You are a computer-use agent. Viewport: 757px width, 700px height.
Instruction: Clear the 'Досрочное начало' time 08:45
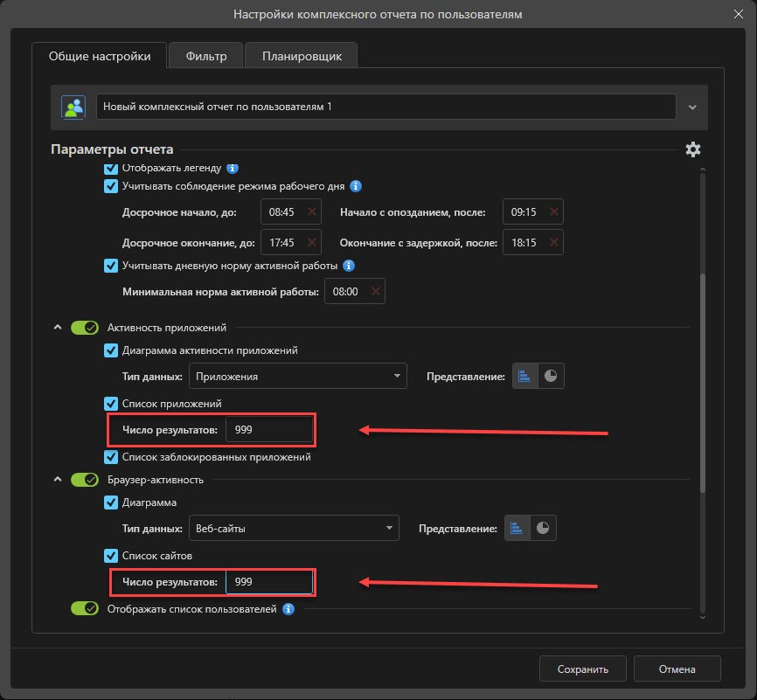pos(312,211)
